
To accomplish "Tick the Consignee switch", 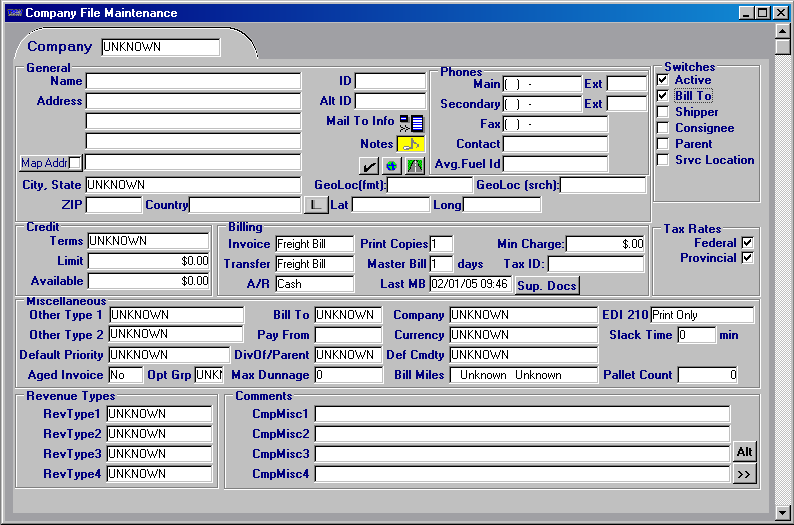I will 663,128.
